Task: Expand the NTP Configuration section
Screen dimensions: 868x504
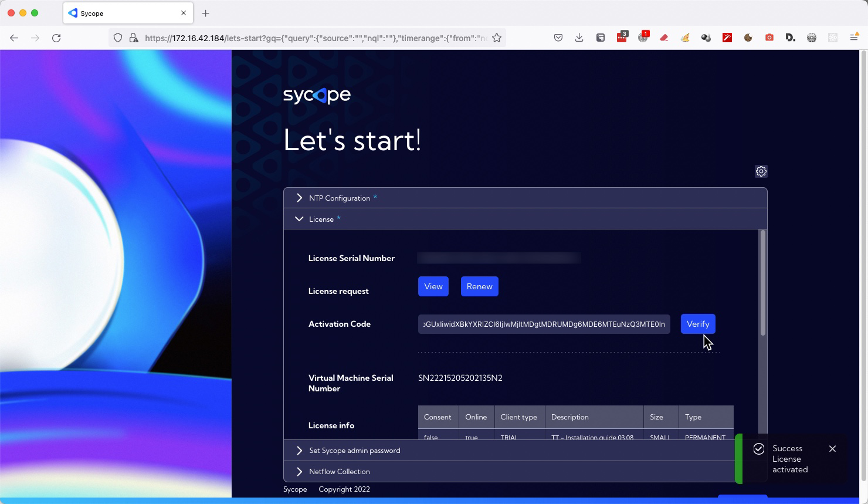Action: (x=525, y=198)
